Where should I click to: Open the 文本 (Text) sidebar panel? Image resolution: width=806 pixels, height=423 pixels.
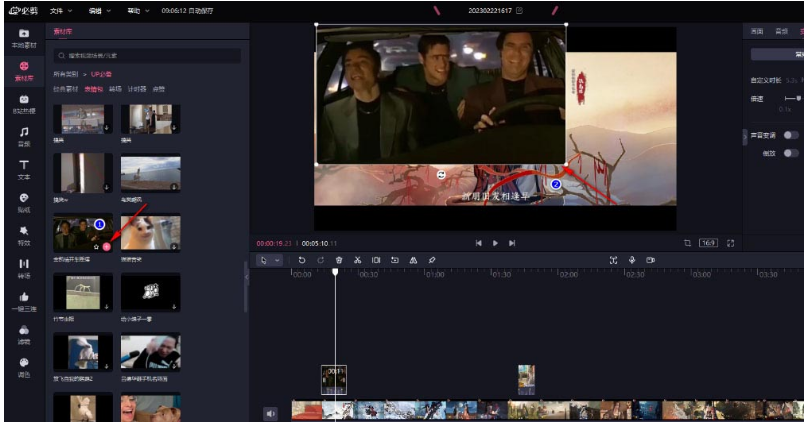click(x=23, y=168)
